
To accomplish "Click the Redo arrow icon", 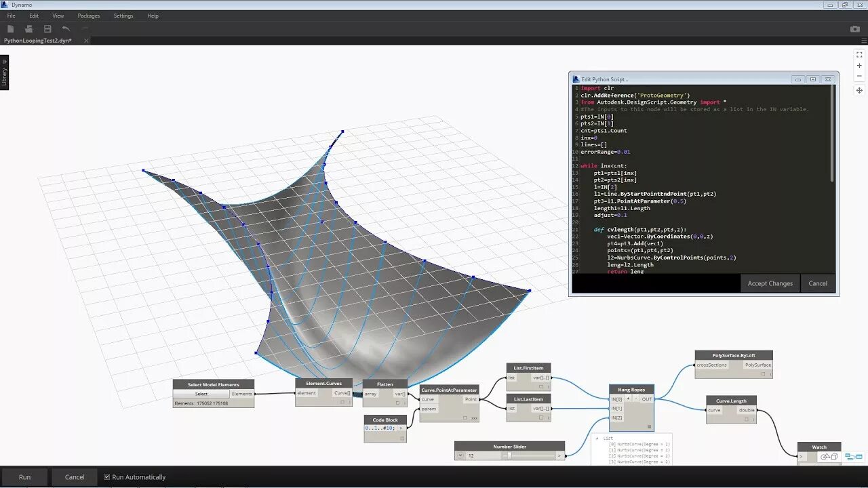I will click(x=85, y=28).
